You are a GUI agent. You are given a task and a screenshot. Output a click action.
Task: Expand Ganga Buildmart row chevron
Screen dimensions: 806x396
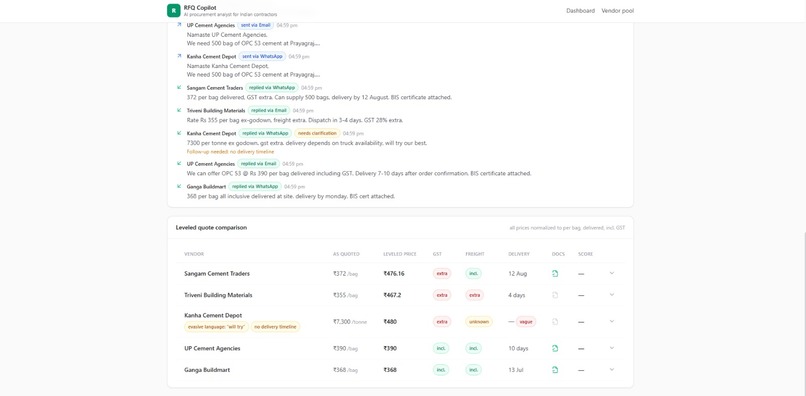pyautogui.click(x=612, y=369)
